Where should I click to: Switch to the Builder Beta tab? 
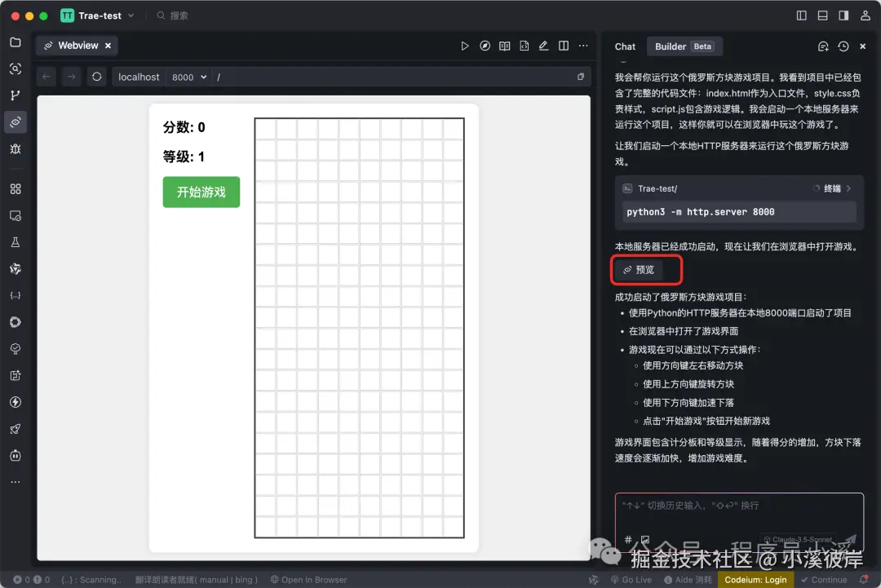[x=684, y=46]
